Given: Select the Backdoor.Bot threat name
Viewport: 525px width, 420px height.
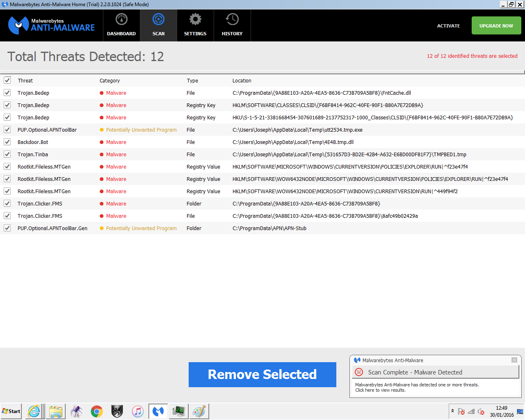Looking at the screenshot, I should [x=33, y=142].
